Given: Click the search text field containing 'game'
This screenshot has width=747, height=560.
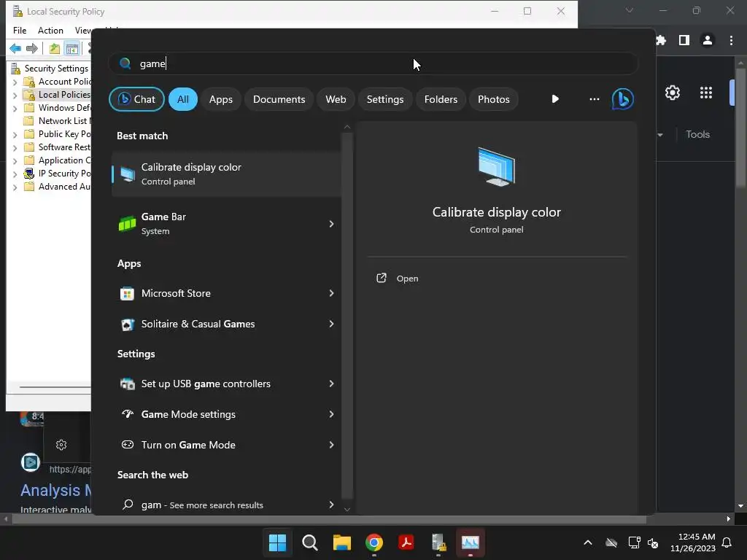Looking at the screenshot, I should click(373, 63).
